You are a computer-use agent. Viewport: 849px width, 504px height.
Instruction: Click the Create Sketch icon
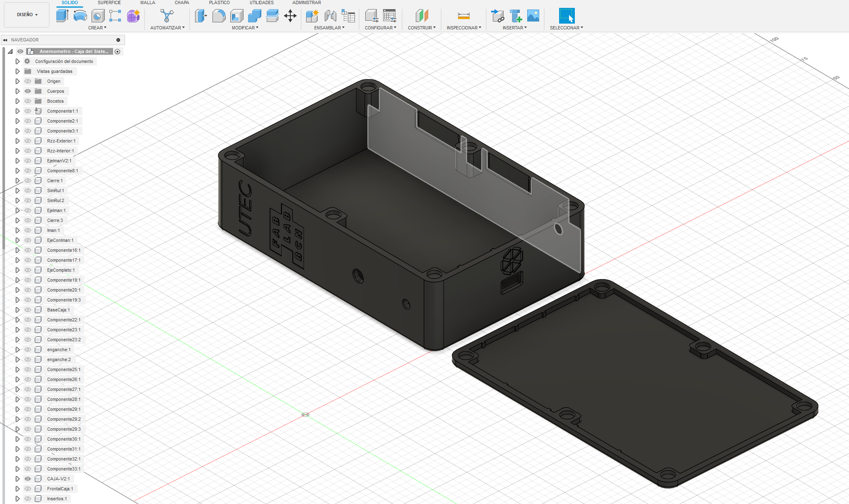coord(115,16)
